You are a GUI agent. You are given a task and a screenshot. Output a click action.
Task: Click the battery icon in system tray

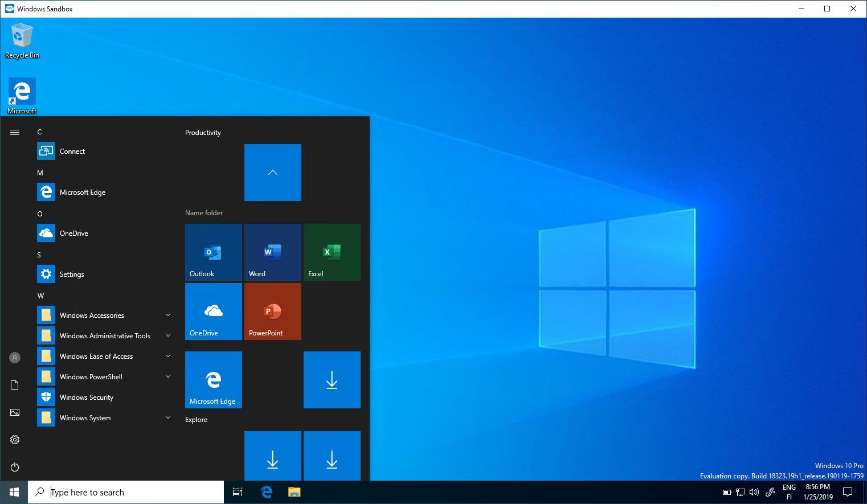[x=726, y=492]
